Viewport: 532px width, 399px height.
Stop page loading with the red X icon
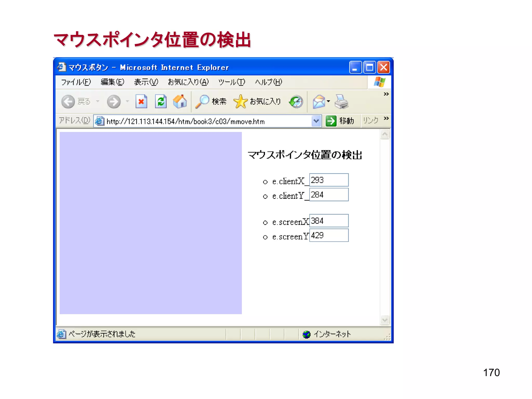pyautogui.click(x=141, y=102)
